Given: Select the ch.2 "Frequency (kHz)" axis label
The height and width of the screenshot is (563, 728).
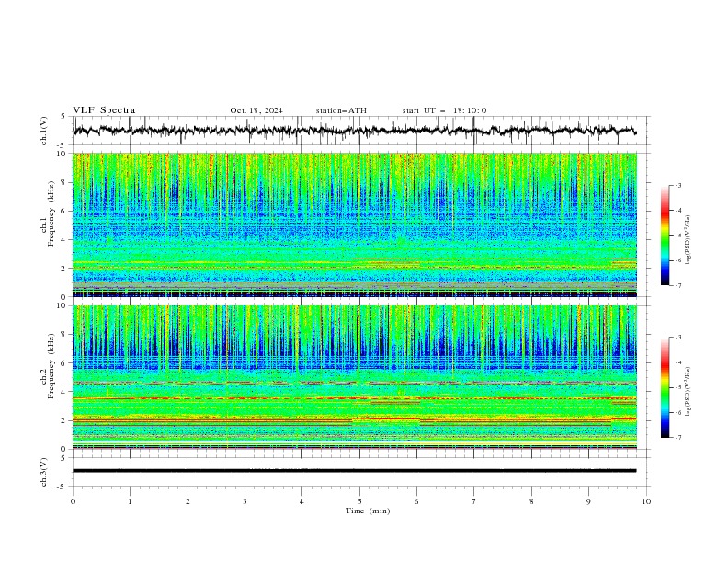Looking at the screenshot, I should (x=51, y=365).
